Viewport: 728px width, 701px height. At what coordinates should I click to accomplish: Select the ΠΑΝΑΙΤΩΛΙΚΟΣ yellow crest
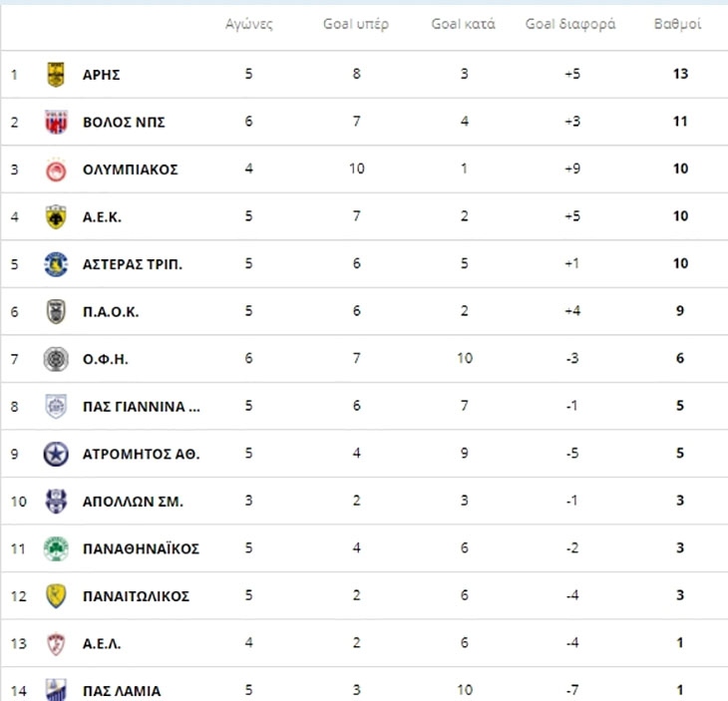click(x=56, y=596)
